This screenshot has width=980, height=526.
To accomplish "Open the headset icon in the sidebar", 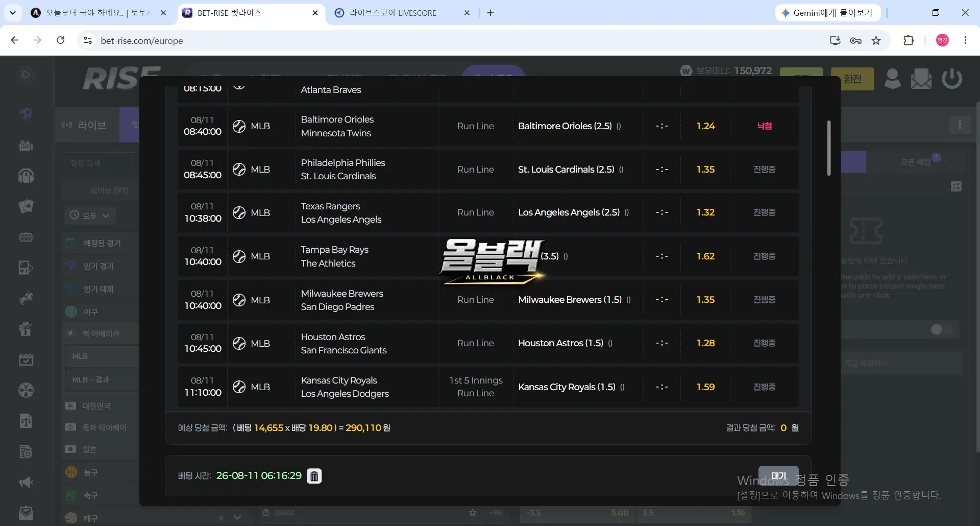I will coord(26,176).
